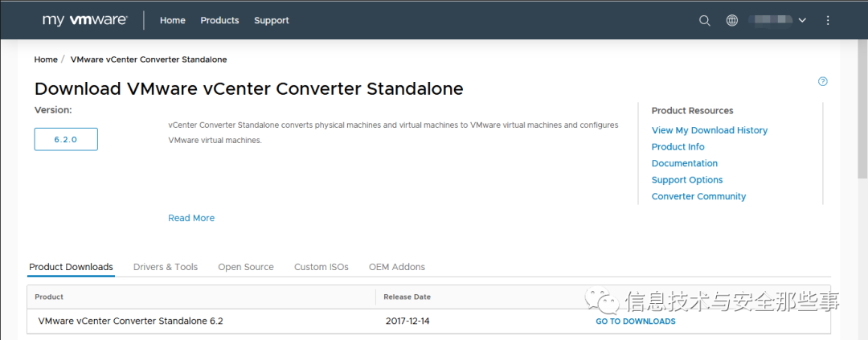Image resolution: width=868 pixels, height=340 pixels.
Task: Click the Product column header
Action: click(x=49, y=297)
